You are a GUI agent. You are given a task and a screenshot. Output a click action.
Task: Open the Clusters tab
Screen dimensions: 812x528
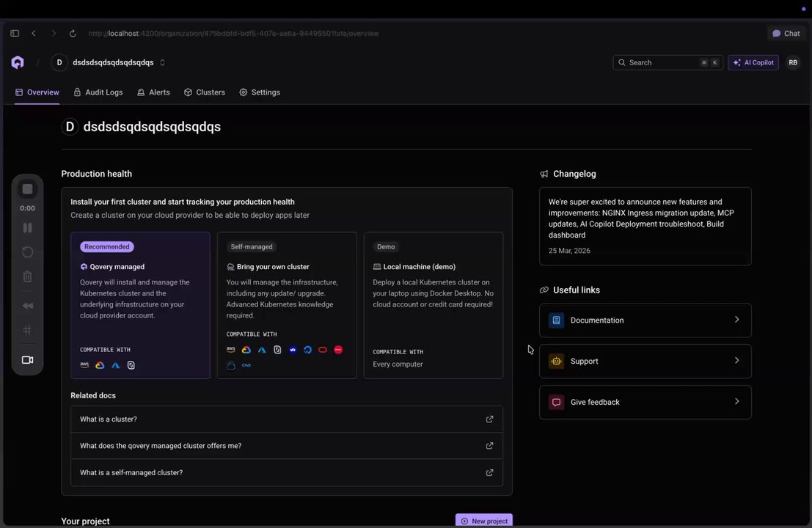tap(204, 92)
